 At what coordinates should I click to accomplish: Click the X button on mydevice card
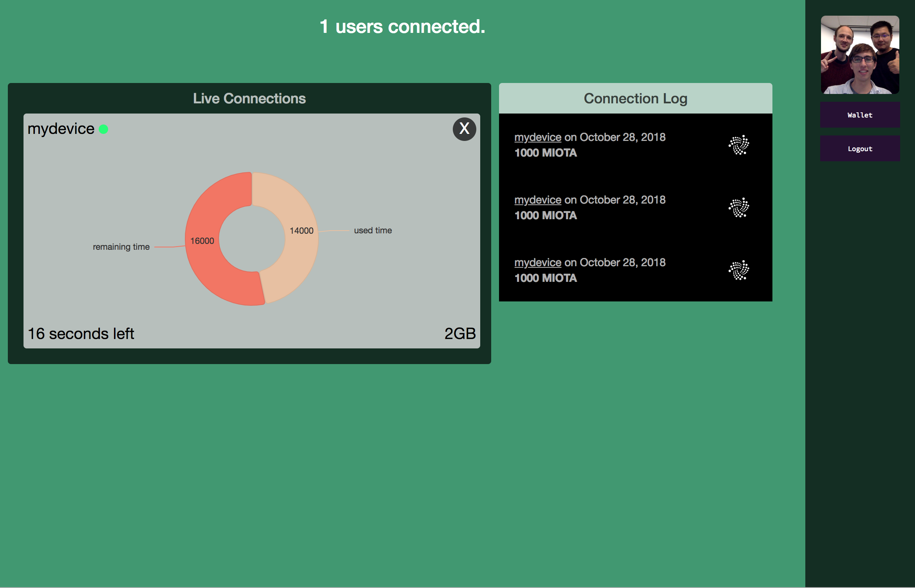pyautogui.click(x=464, y=129)
